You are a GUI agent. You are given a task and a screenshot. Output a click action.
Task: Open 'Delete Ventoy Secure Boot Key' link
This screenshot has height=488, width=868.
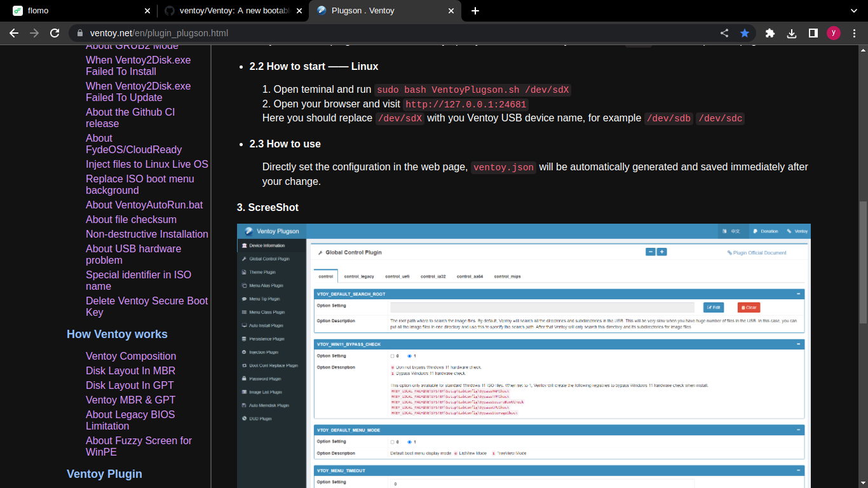(147, 306)
